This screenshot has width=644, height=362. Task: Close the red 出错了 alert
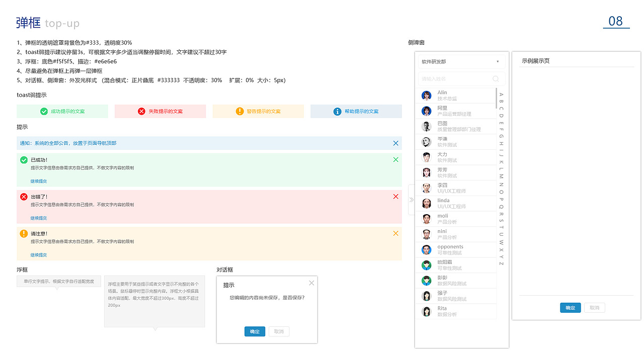pyautogui.click(x=396, y=197)
